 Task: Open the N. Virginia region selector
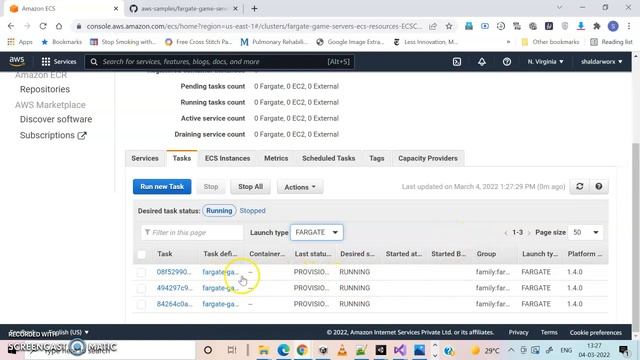pos(545,62)
